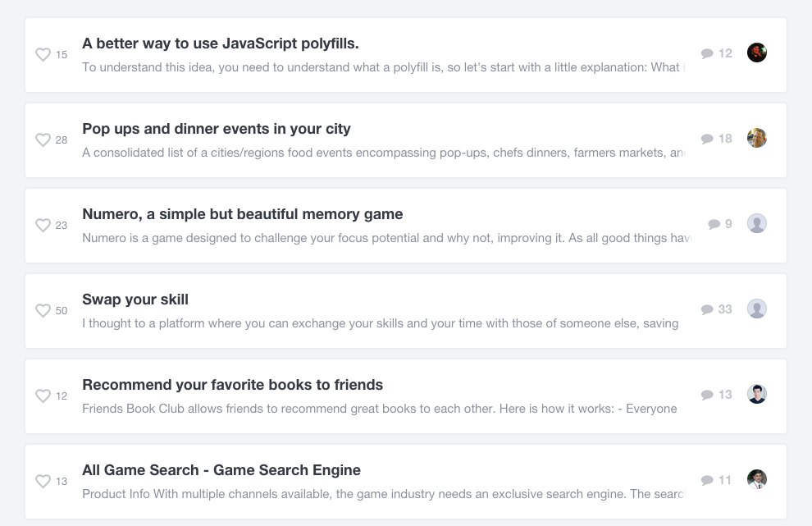Open comments on JavaScript polyfills post
This screenshot has width=812, height=526.
[716, 53]
